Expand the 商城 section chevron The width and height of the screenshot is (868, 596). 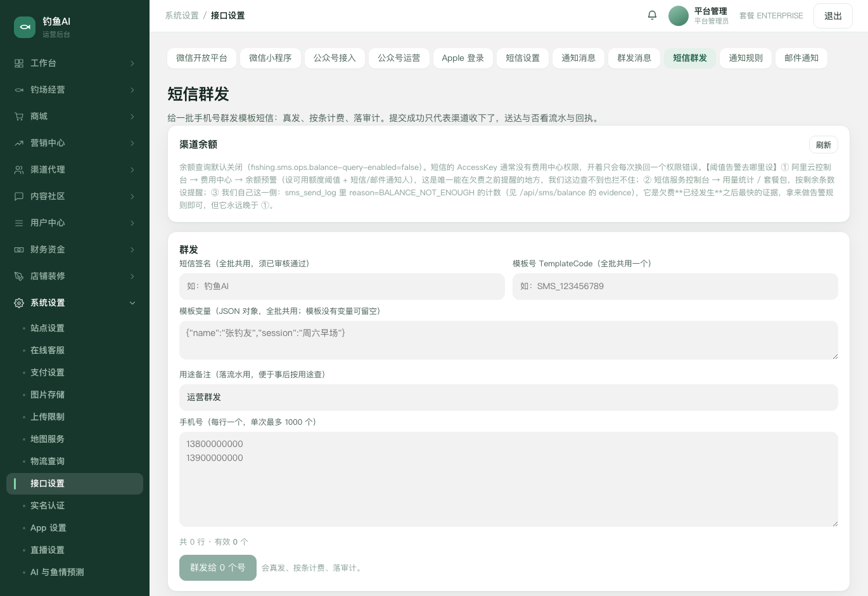(132, 117)
